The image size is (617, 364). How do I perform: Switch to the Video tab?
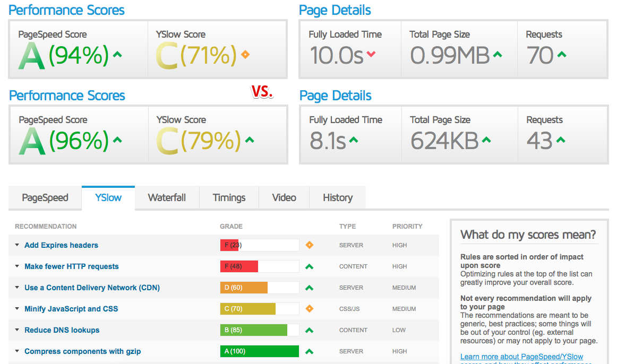tap(284, 198)
